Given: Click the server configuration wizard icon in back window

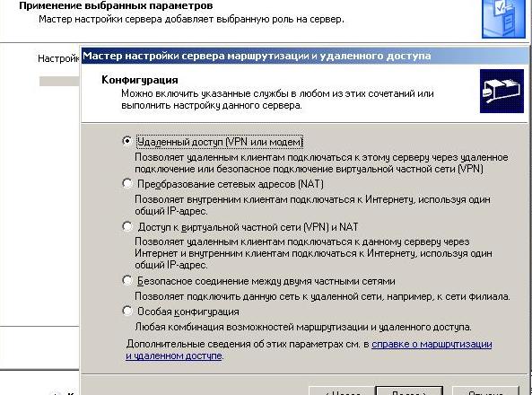Looking at the screenshot, I should coord(503,19).
